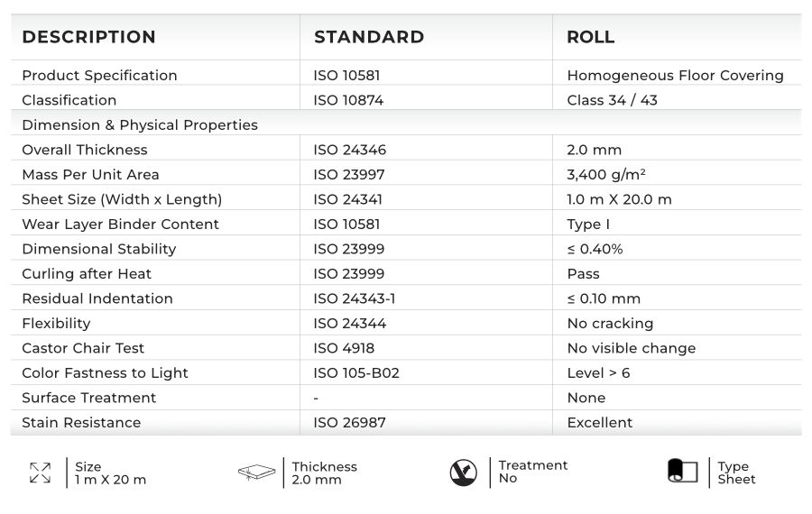Select the Castor Chair Test row label
This screenshot has height=514, width=812.
83,348
